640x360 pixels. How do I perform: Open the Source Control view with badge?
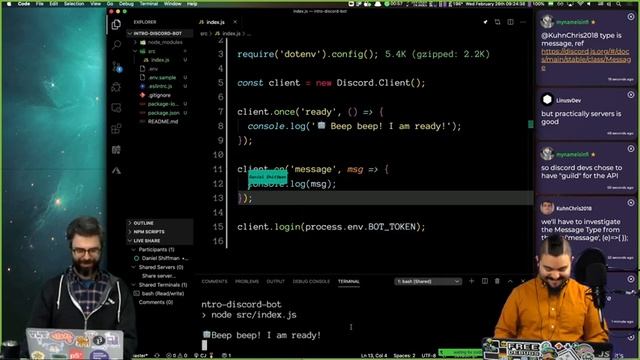117,67
